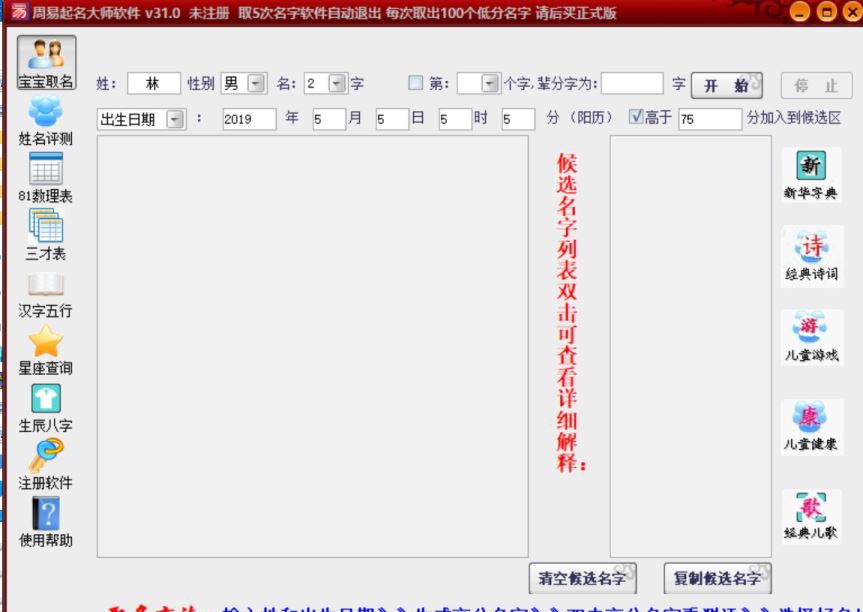Screen dimensions: 863x612
Task: Expand the 性别 gender dropdown
Action: point(256,84)
